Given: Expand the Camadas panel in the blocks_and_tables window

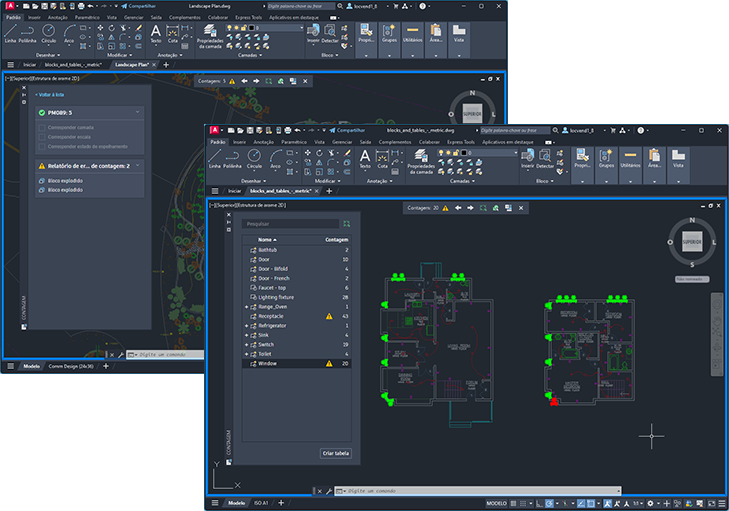Looking at the screenshot, I should click(462, 181).
